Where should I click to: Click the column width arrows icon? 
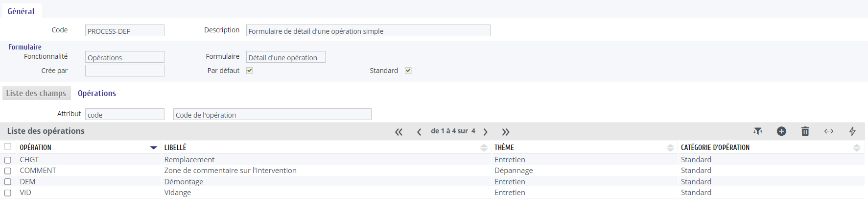[x=828, y=131]
